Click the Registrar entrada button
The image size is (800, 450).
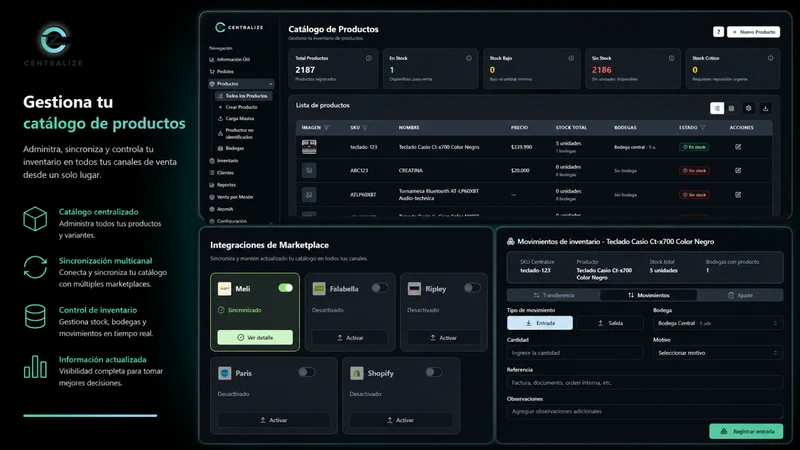pos(746,431)
